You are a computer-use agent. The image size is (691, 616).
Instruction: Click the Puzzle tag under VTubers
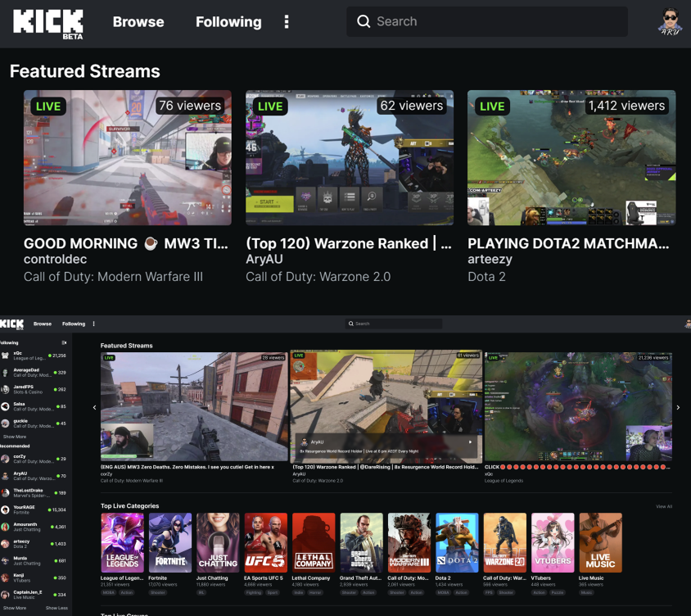click(557, 592)
